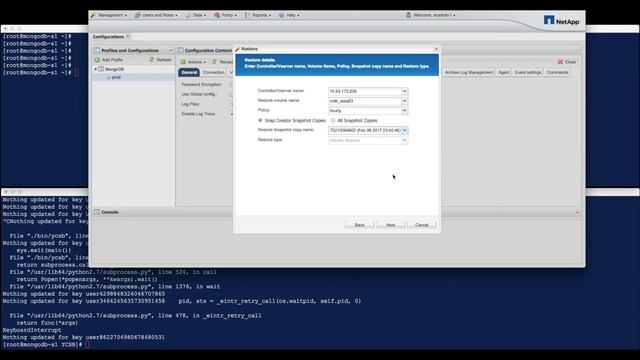Click the NetApp logo
Viewport: 640px width, 360px height.
click(562, 20)
